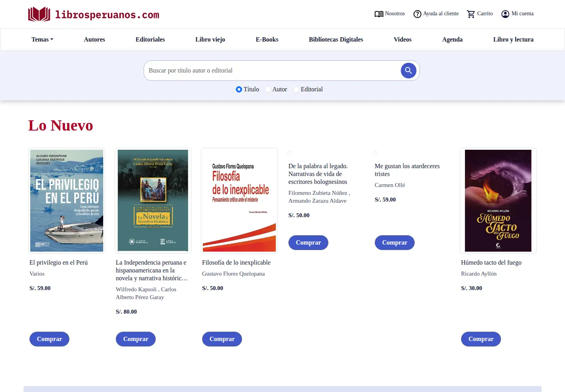Click the help question-mark icon
The width and height of the screenshot is (565, 392).
click(x=417, y=14)
